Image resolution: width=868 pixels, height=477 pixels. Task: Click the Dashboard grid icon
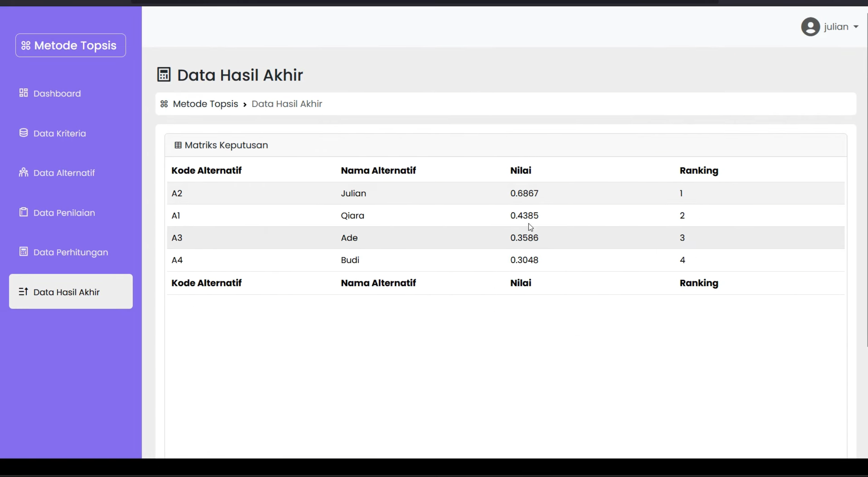(23, 93)
